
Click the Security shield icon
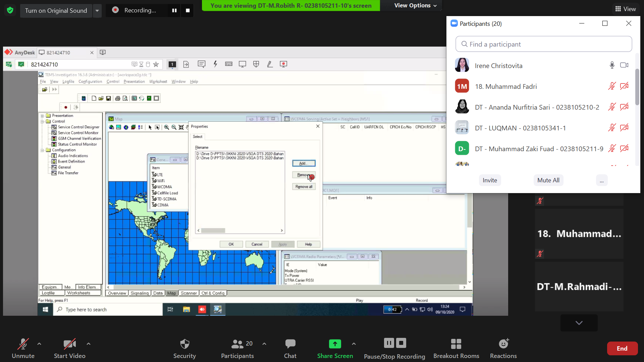click(x=184, y=344)
